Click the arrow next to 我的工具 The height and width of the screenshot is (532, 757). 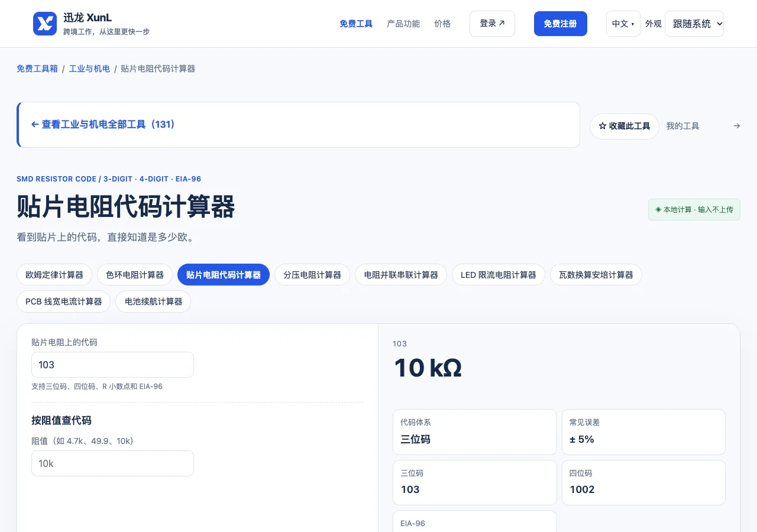pyautogui.click(x=736, y=126)
